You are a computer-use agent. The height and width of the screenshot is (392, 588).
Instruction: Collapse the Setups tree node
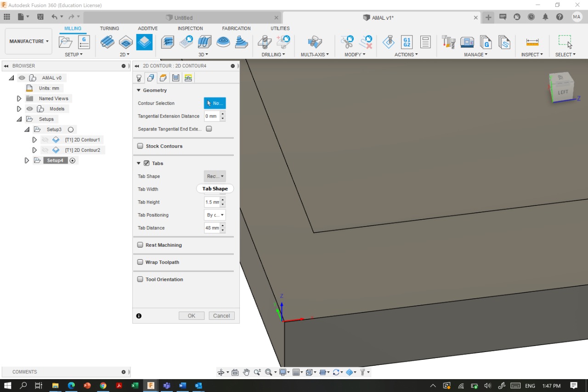(19, 119)
